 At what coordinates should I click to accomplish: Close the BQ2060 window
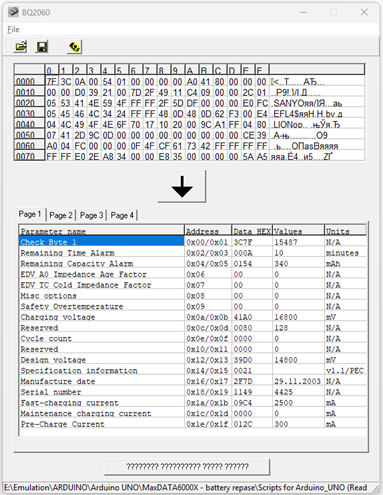click(x=364, y=12)
